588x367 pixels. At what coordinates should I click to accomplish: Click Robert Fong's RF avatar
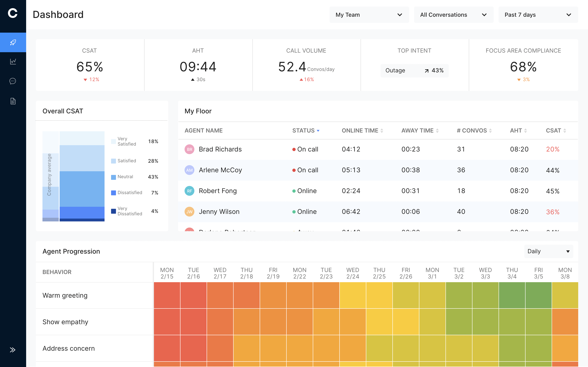click(x=189, y=191)
